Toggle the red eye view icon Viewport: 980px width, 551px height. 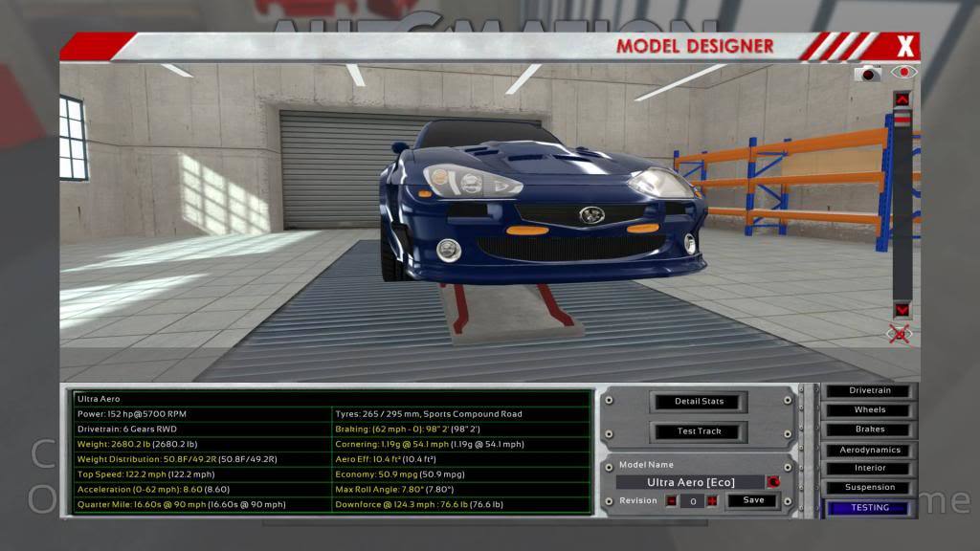(x=903, y=73)
